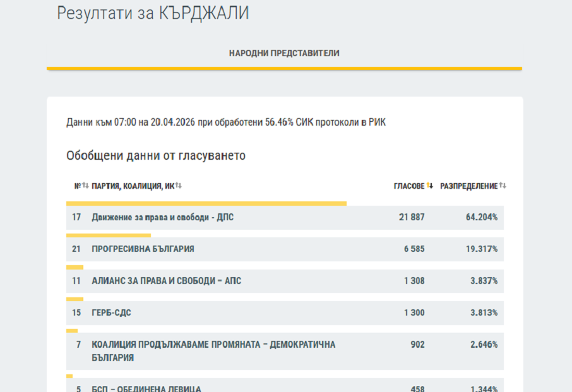Image resolution: width=572 pixels, height=392 pixels.
Task: Click the ГЛАСОВЕ column header text
Action: pyautogui.click(x=409, y=186)
